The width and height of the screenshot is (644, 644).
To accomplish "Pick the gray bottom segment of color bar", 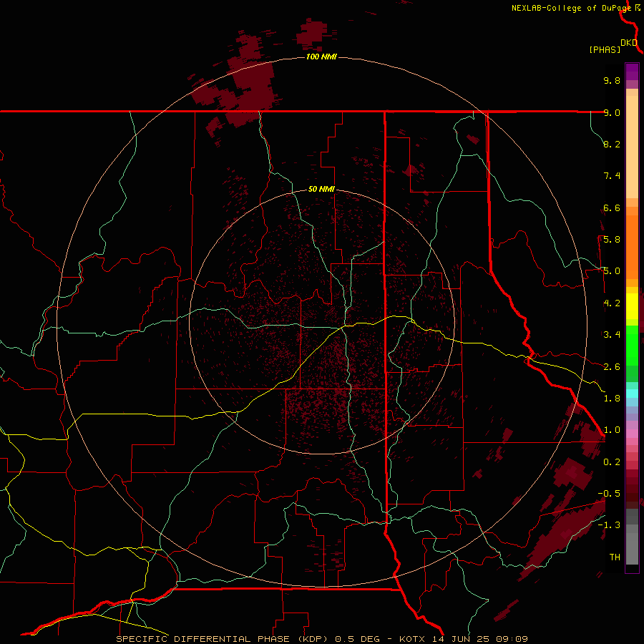I will pyautogui.click(x=632, y=548).
